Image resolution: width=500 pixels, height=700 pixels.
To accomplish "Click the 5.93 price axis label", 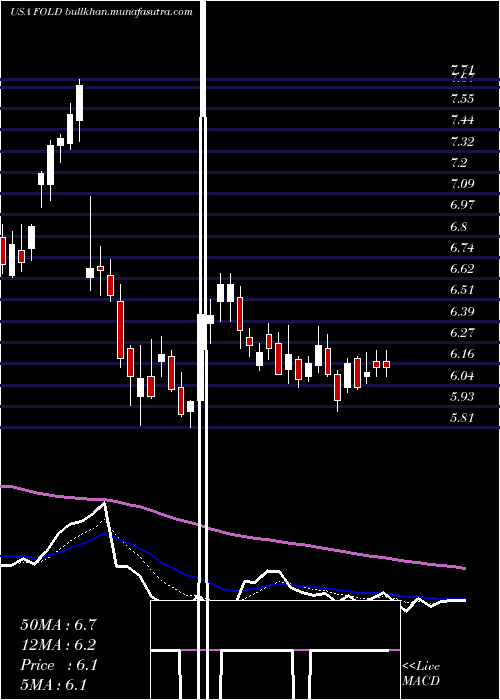I will tap(462, 397).
